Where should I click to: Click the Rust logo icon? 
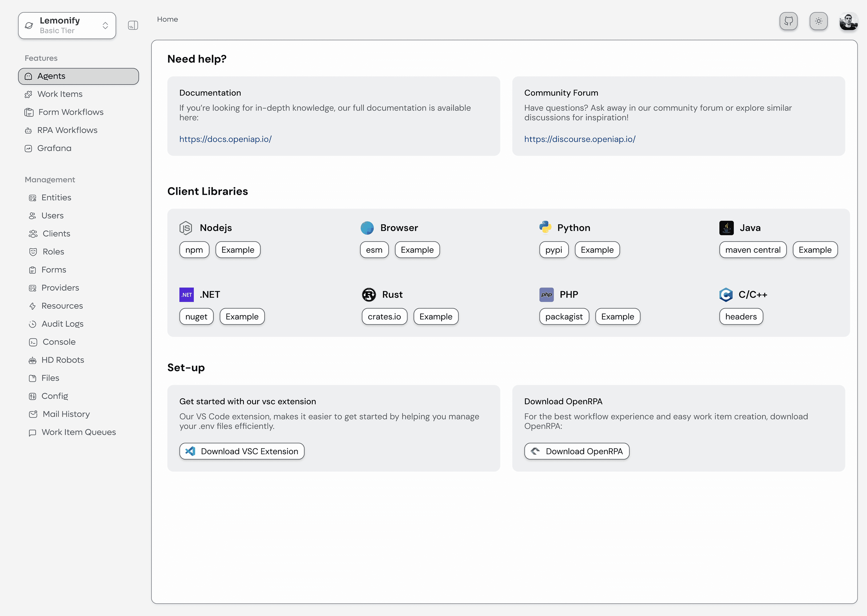coord(369,295)
